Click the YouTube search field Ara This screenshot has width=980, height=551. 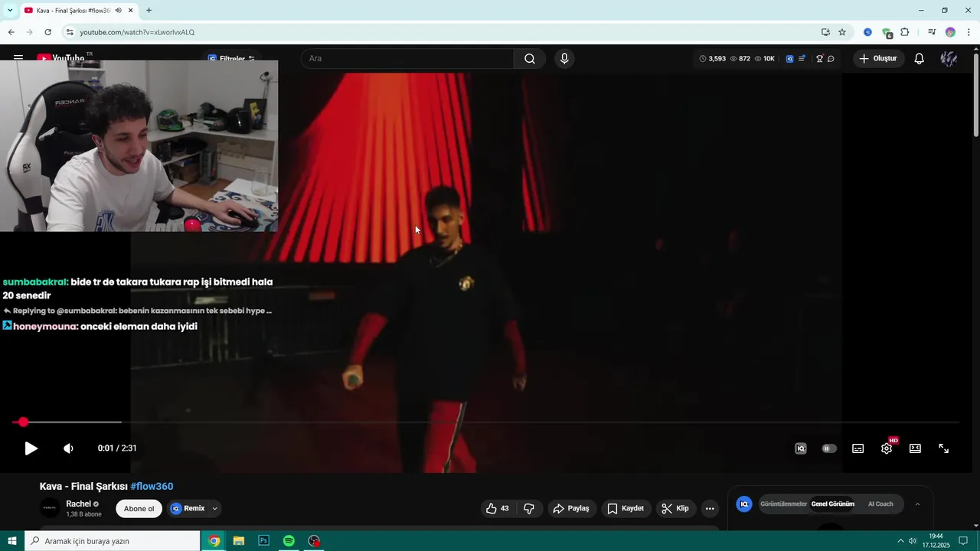point(407,59)
